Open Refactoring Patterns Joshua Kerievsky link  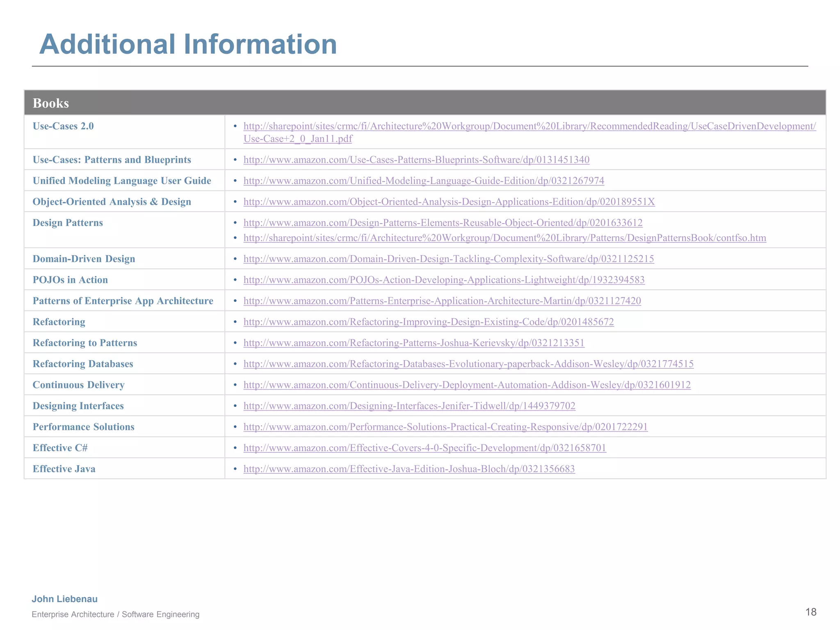click(414, 343)
